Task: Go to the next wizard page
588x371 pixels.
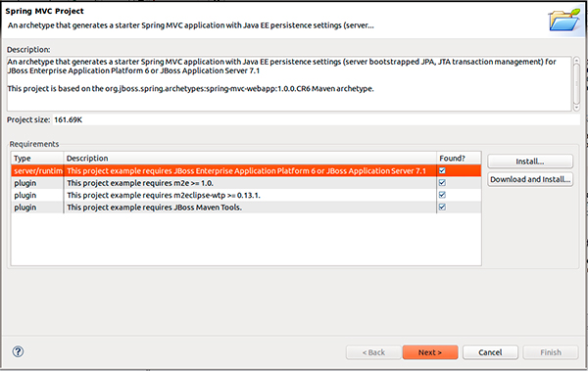Action: 430,352
